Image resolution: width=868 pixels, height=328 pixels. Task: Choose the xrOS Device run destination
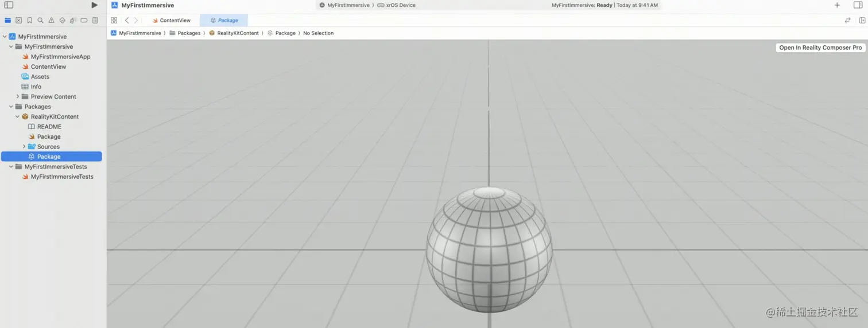tap(397, 5)
